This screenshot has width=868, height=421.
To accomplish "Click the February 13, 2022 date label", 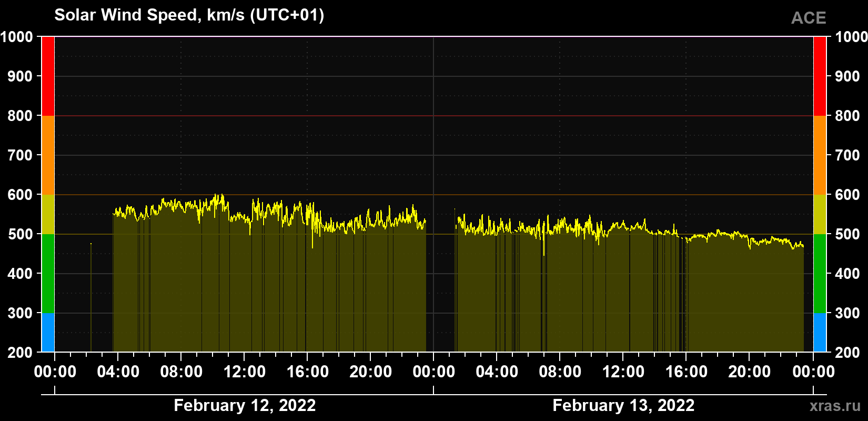I will pyautogui.click(x=623, y=405).
